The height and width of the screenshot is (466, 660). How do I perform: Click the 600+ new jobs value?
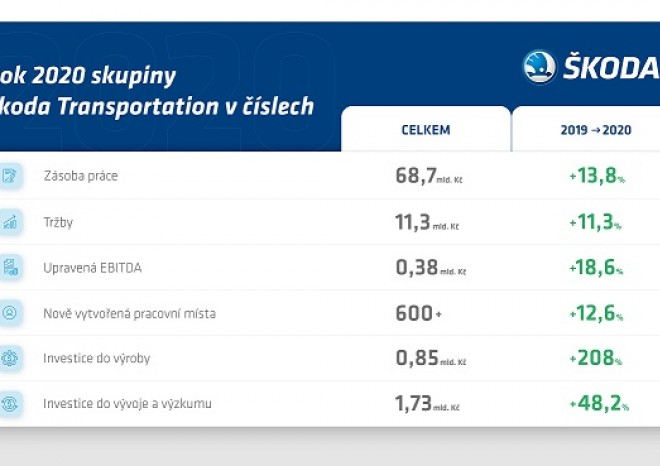click(x=418, y=314)
